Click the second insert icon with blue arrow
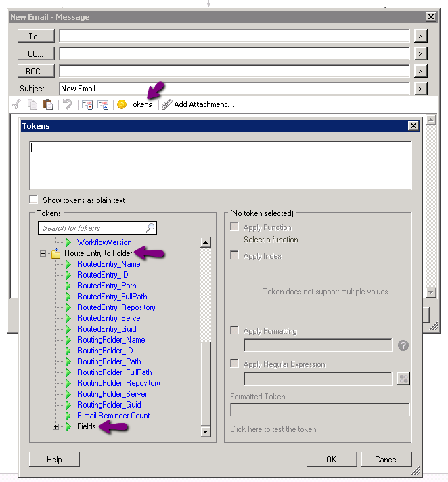 [x=103, y=104]
